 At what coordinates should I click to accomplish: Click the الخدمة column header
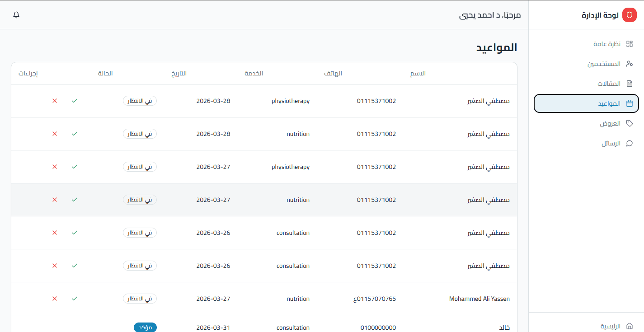[254, 73]
